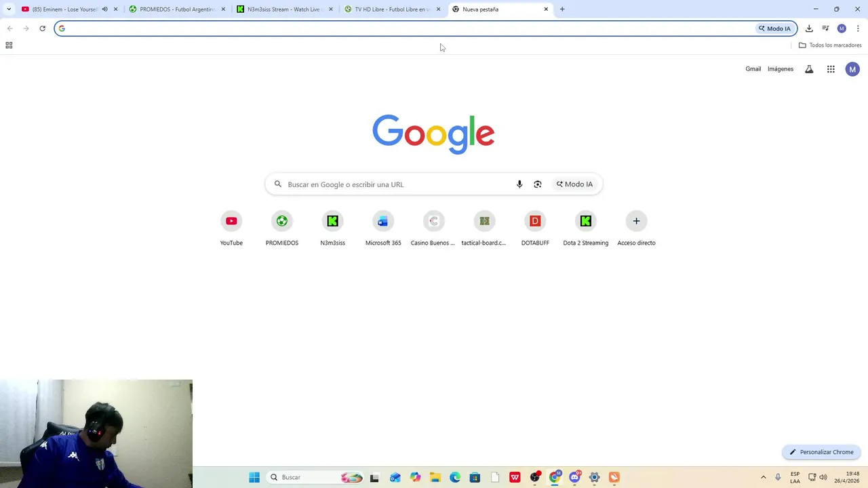Click Modo IA in Google search box
This screenshot has height=488, width=868.
tap(575, 184)
